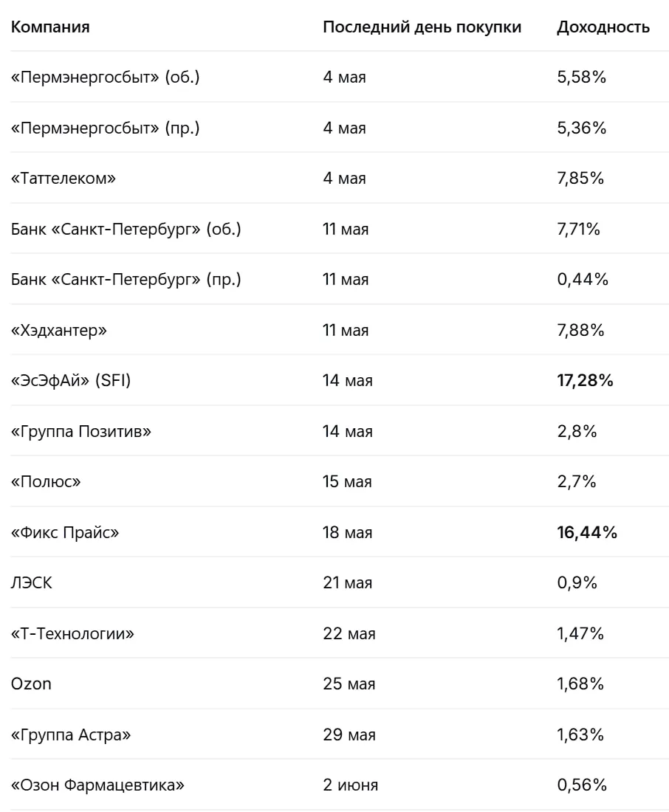Click Банк «Санкт-Петербург» (пр.) row name

click(x=126, y=280)
